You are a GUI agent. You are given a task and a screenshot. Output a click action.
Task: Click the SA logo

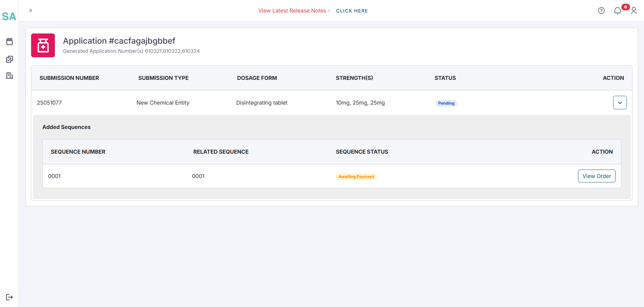coord(9,16)
